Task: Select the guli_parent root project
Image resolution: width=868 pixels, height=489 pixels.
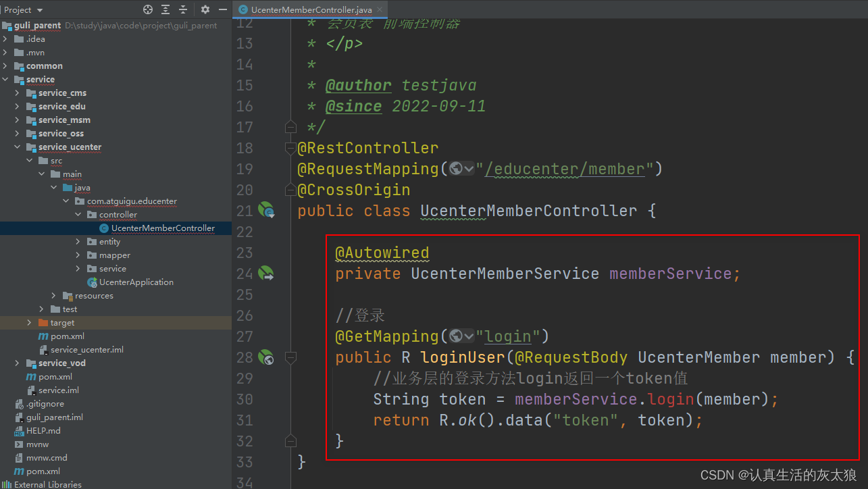Action: pos(38,26)
